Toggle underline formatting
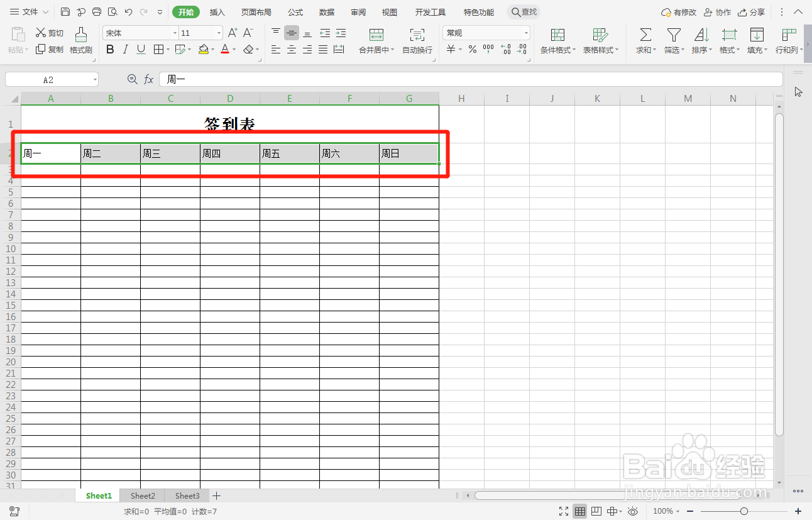 pos(141,49)
